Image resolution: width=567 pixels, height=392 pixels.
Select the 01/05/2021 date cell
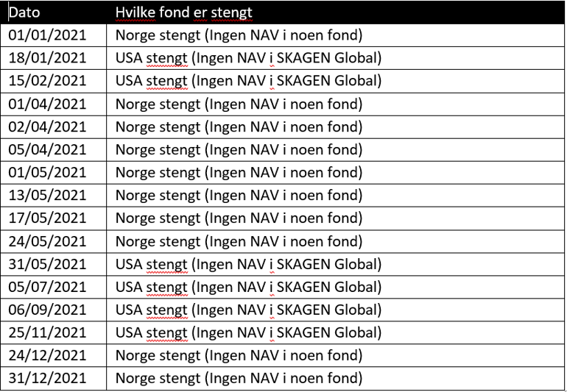coord(47,173)
